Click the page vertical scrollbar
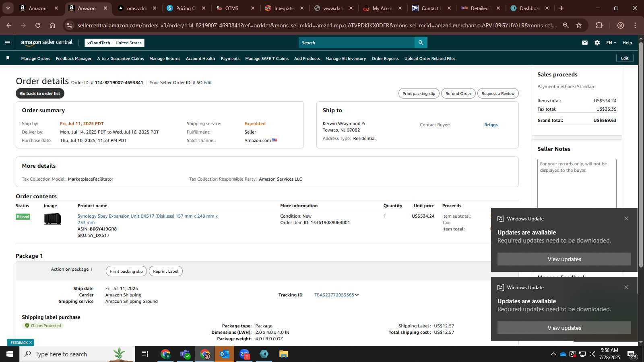 (641, 155)
